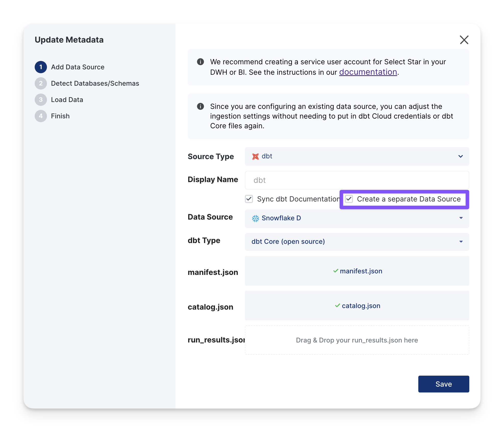This screenshot has width=504, height=432.
Task: Click the Display Name input field
Action: coord(357,180)
